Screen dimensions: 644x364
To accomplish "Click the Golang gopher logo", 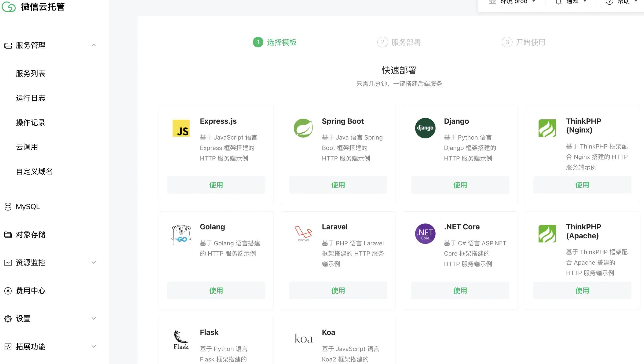I will pyautogui.click(x=181, y=235).
